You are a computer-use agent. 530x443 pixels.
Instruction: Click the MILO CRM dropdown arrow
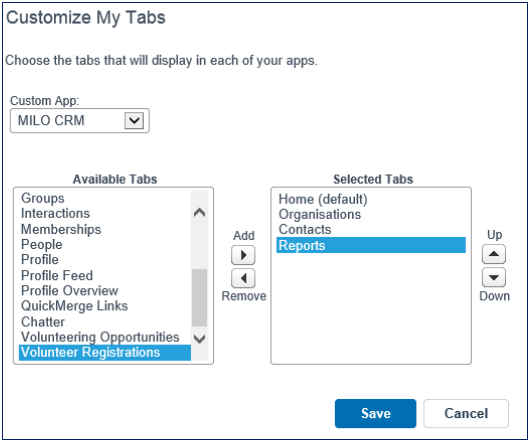134,121
